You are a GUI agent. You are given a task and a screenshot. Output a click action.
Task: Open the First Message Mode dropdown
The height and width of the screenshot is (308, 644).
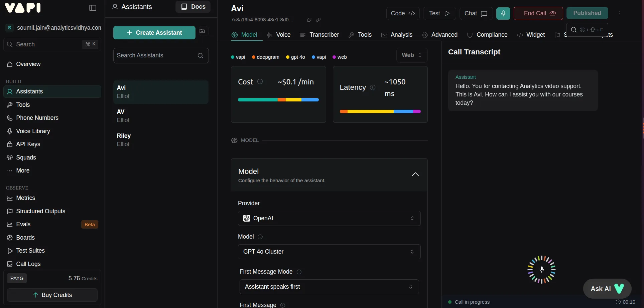[329, 287]
